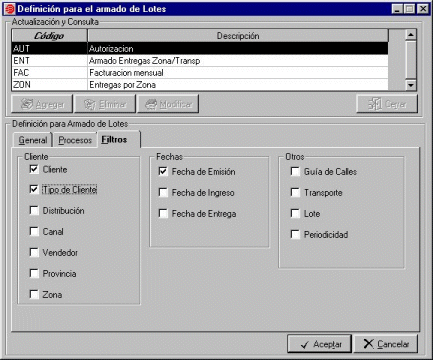Click scrollbar up arrow in the grid
This screenshot has width=433, height=360.
(411, 35)
